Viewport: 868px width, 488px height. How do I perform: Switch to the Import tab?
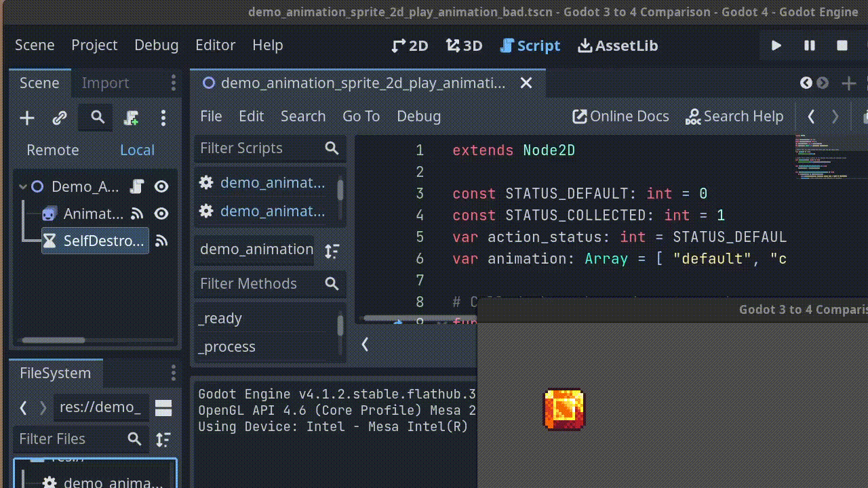pos(105,83)
